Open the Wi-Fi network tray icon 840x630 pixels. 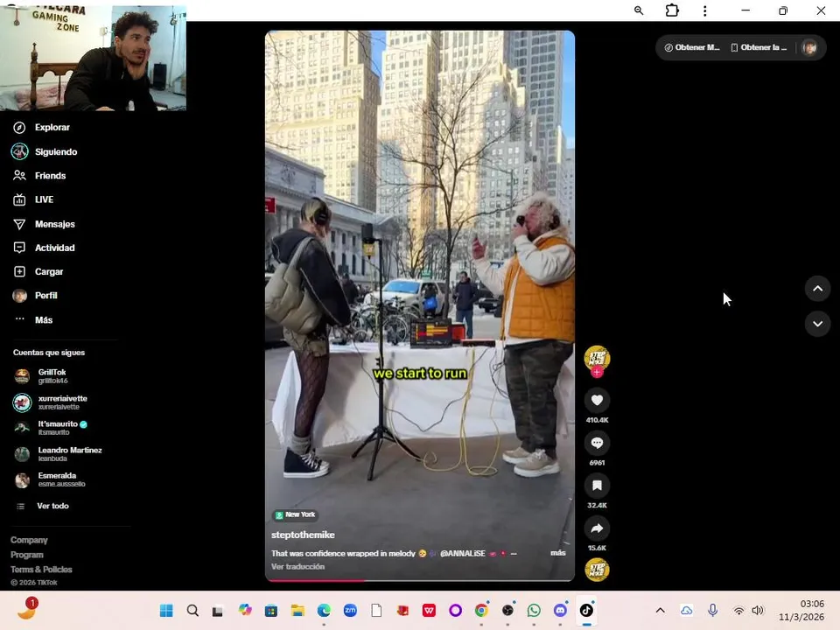tap(738, 610)
